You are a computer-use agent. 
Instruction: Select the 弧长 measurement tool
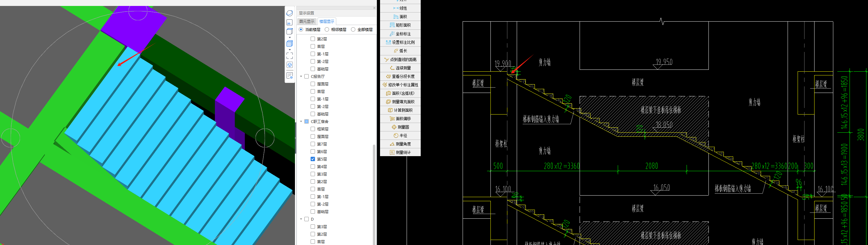[x=400, y=51]
